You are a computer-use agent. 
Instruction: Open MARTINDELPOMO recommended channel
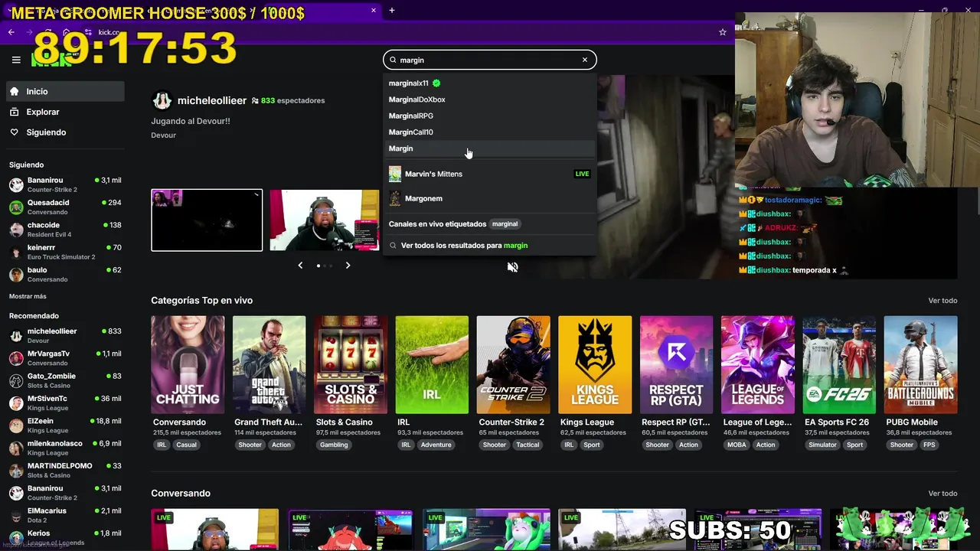coord(65,470)
